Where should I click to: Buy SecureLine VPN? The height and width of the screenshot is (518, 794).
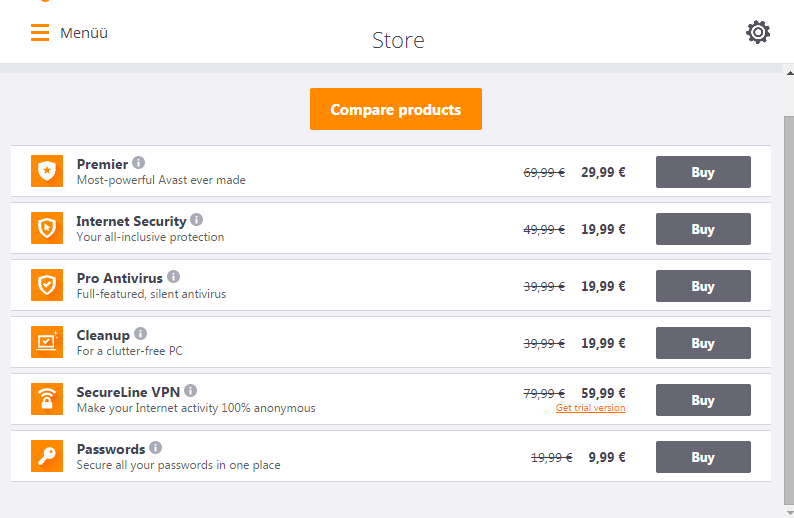[703, 400]
